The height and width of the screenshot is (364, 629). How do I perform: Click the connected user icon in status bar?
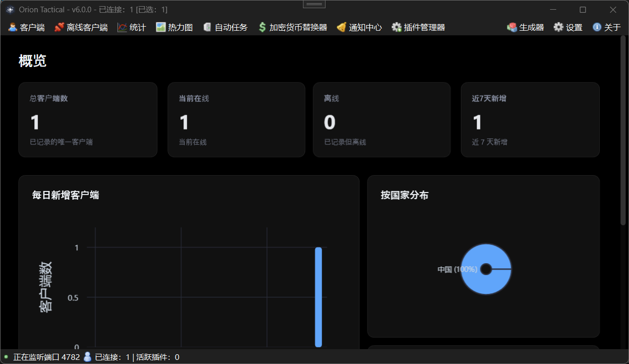87,357
